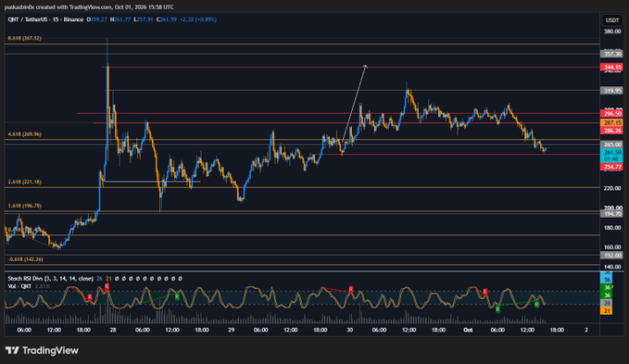Click the USDT currency button on price scale
This screenshot has width=629, height=364.
pos(611,20)
